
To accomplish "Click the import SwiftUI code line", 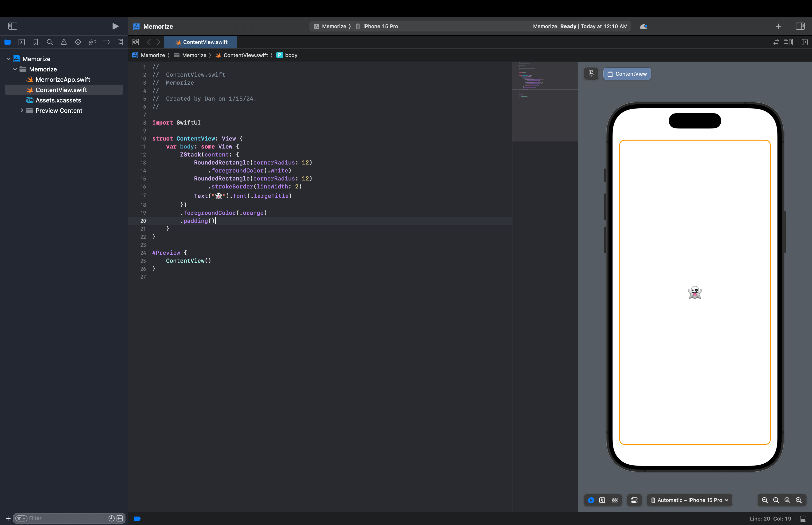I will [176, 122].
